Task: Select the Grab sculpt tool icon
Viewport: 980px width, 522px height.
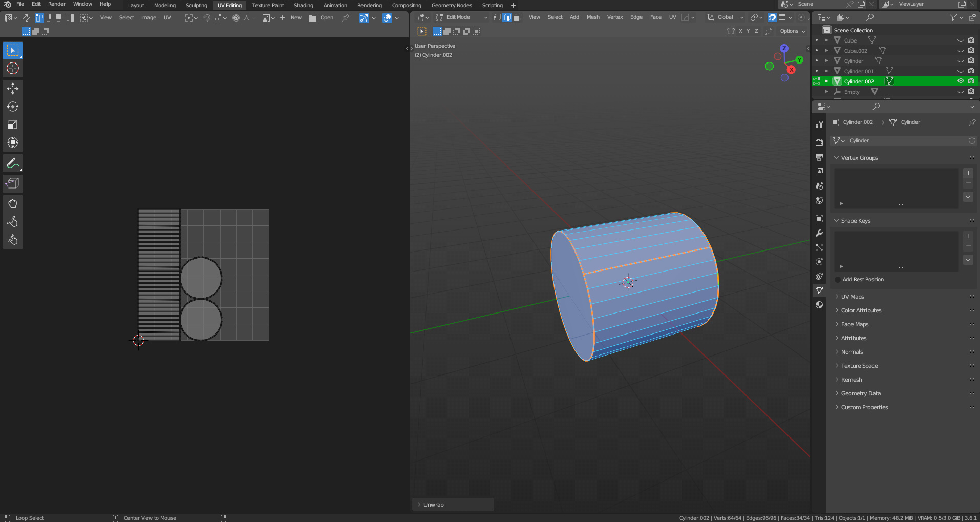Action: point(13,204)
